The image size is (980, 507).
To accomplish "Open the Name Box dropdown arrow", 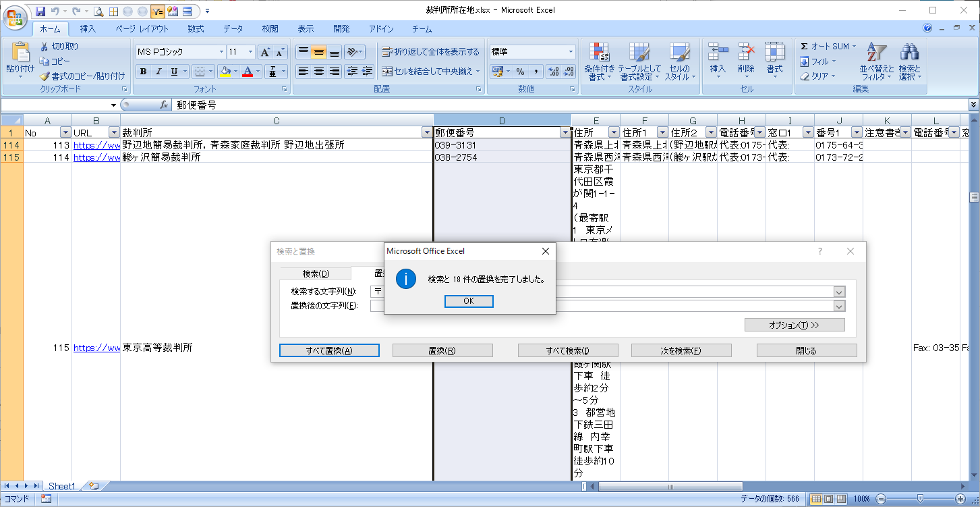I will 114,105.
